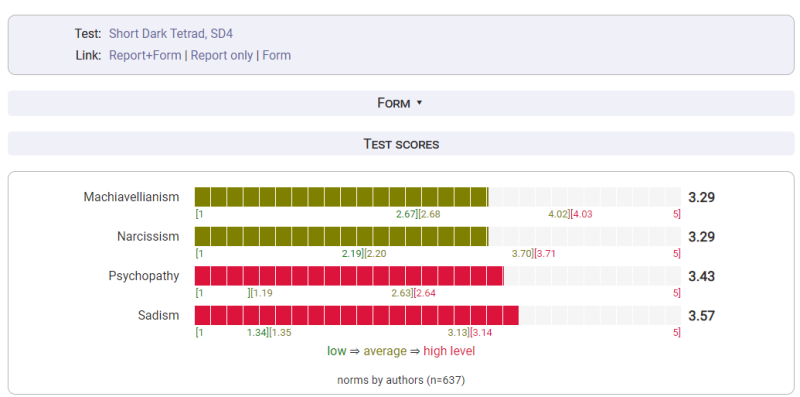
Task: Collapse the Test scores section header
Action: click(x=401, y=144)
